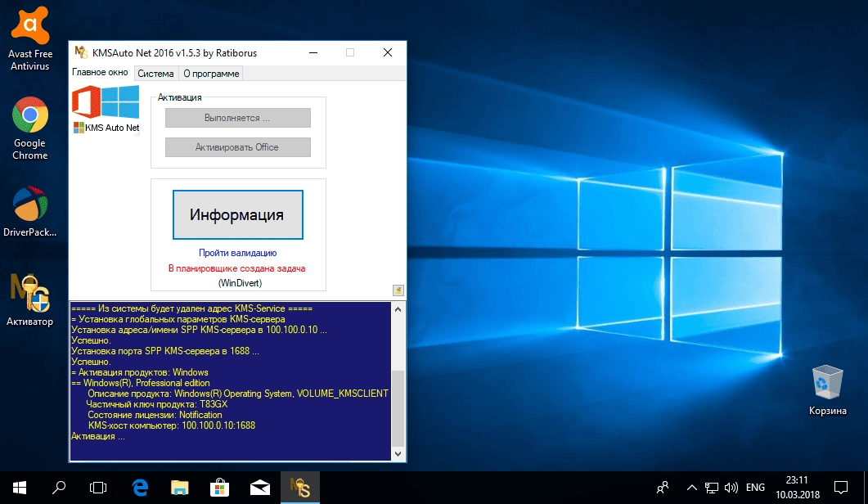Open taskbar Search magnifier
Screen dimensions: 868x504
click(x=59, y=488)
